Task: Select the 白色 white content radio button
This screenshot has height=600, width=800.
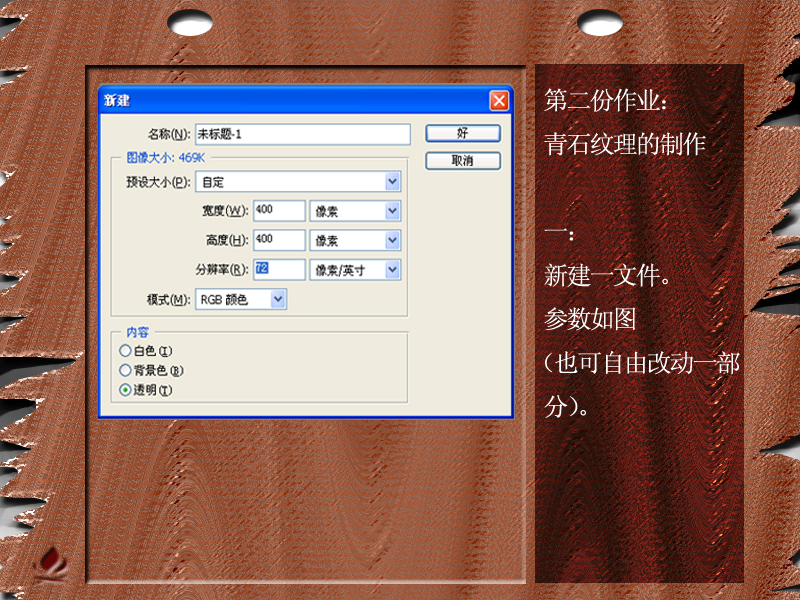Action: 125,351
